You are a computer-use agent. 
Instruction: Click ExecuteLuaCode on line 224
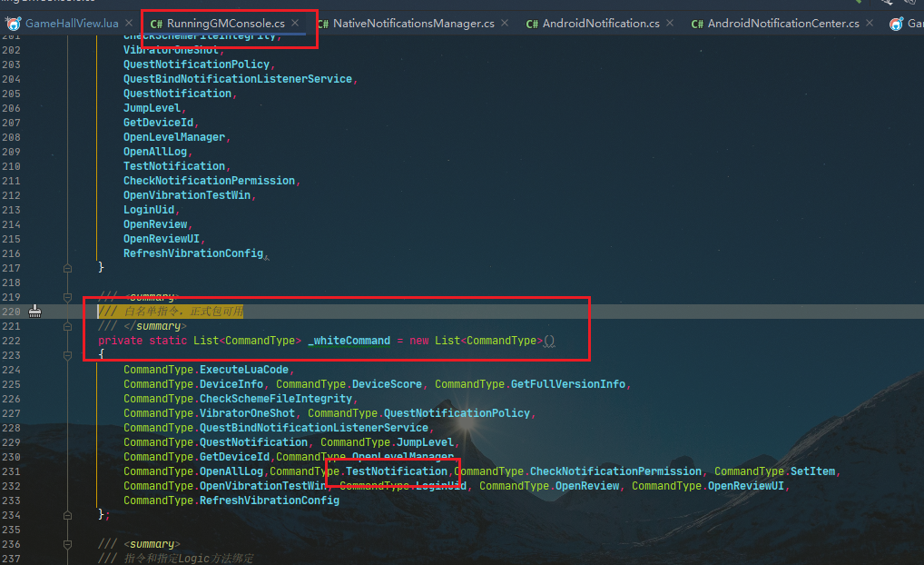coord(244,370)
